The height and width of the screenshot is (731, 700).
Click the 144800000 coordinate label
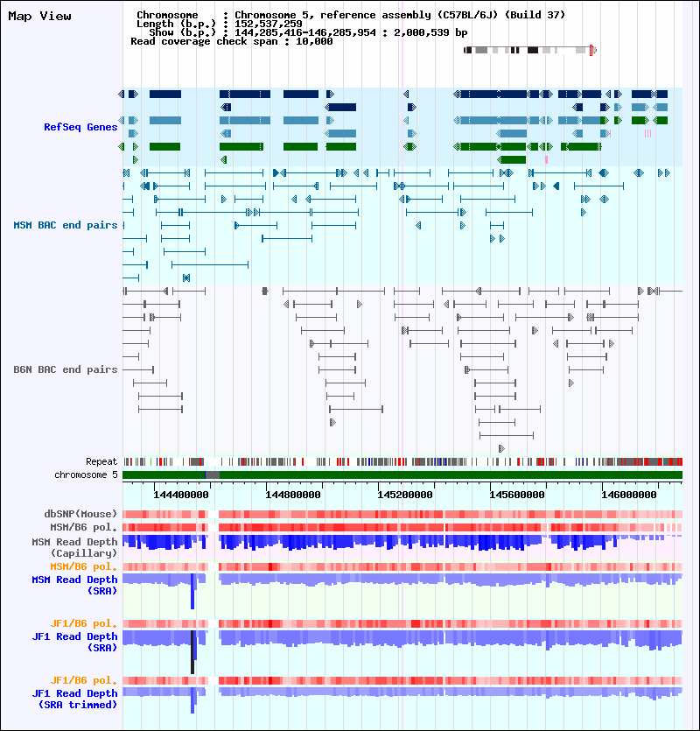pyautogui.click(x=292, y=495)
